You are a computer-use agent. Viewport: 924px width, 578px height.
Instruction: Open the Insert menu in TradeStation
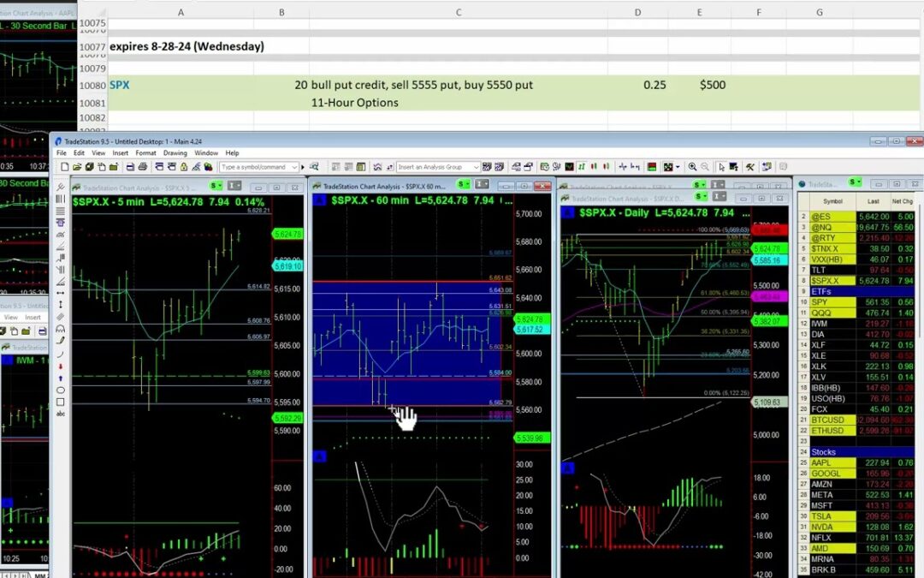(x=121, y=152)
